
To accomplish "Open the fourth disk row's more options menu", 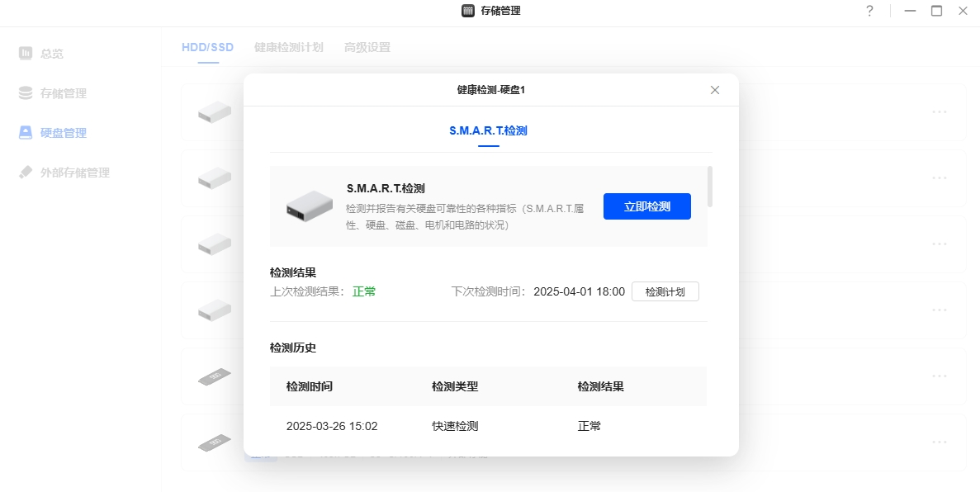I will (x=940, y=310).
